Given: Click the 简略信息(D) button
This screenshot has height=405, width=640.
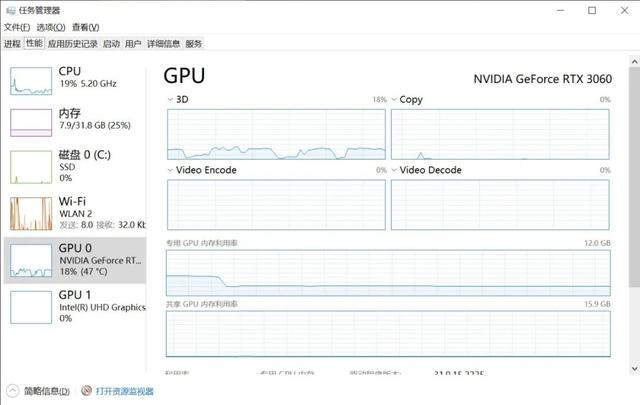Looking at the screenshot, I should 46,391.
